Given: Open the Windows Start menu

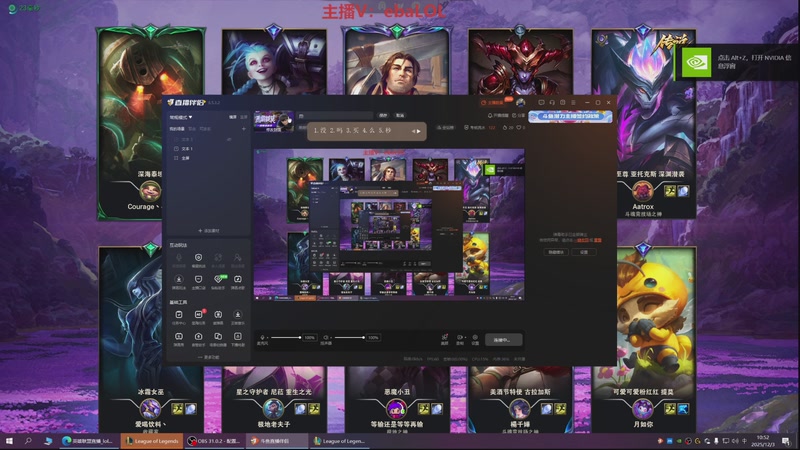Looking at the screenshot, I should coord(9,441).
